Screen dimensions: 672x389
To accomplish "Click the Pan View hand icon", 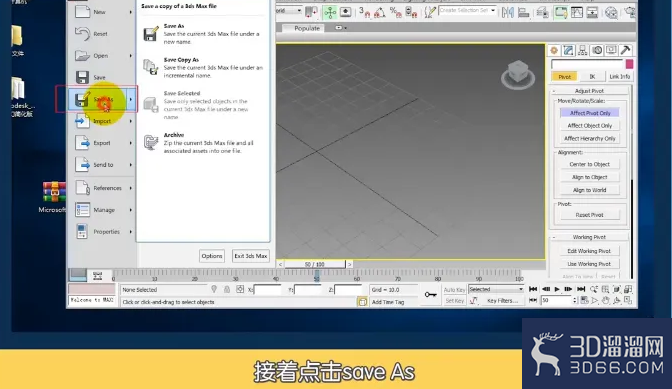I will pyautogui.click(x=605, y=301).
